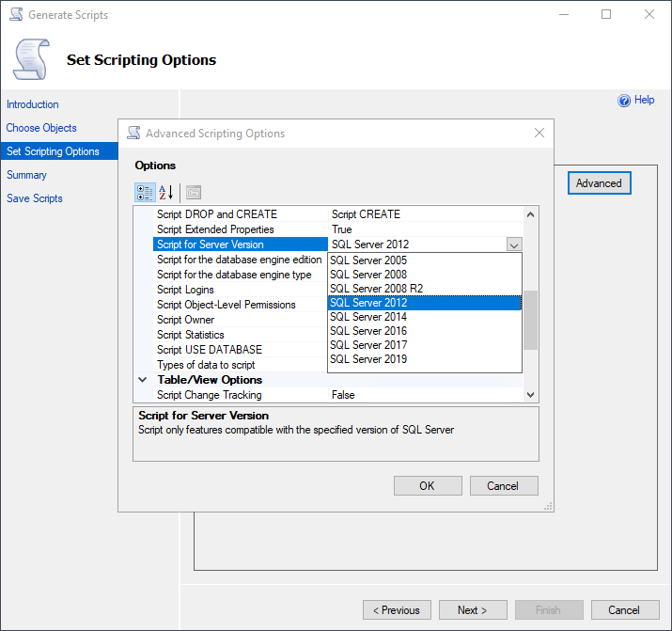
Task: Select SQL Server 2005 from the list
Action: (x=425, y=260)
